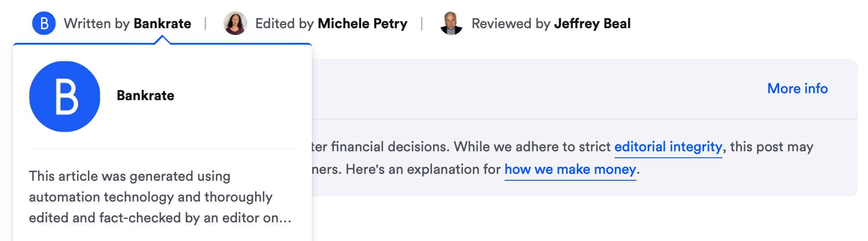Follow the editorial integrity link
The width and height of the screenshot is (868, 241).
tap(668, 147)
